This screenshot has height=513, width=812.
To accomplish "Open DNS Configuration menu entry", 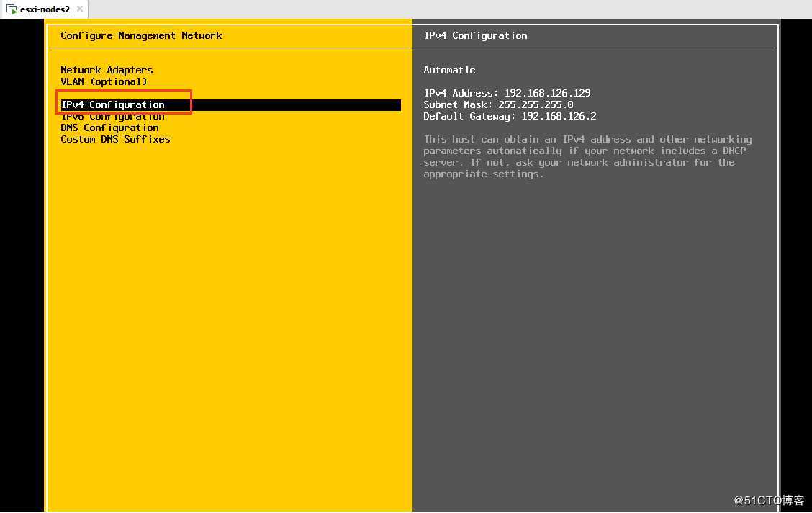I will [x=110, y=128].
